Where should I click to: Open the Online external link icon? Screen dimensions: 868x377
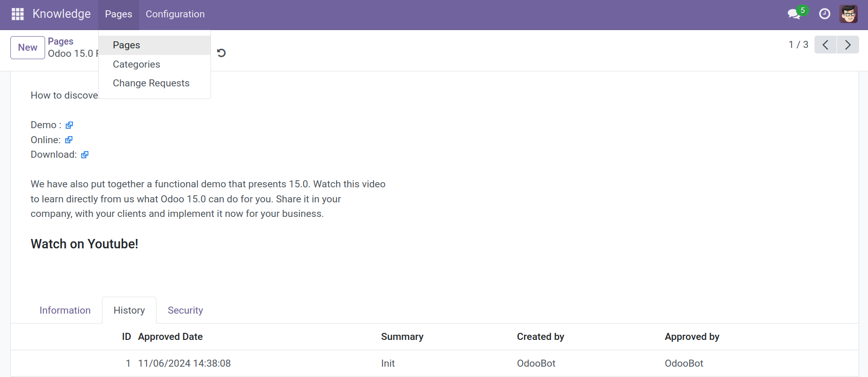click(x=69, y=140)
